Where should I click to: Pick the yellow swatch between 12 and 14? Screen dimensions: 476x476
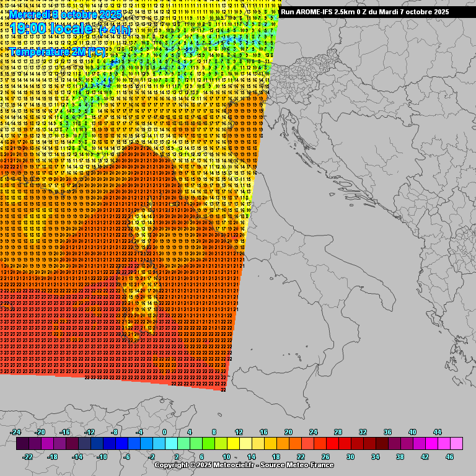tap(245, 443)
